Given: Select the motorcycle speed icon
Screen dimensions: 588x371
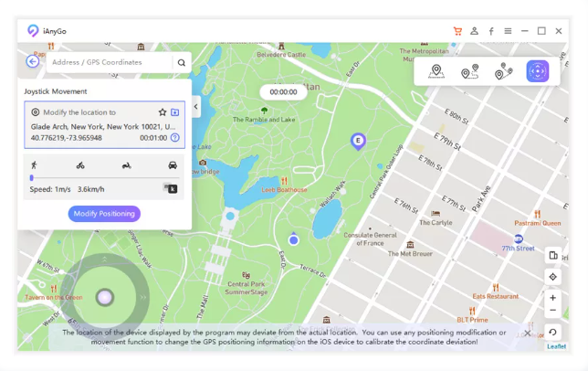Looking at the screenshot, I should [127, 165].
